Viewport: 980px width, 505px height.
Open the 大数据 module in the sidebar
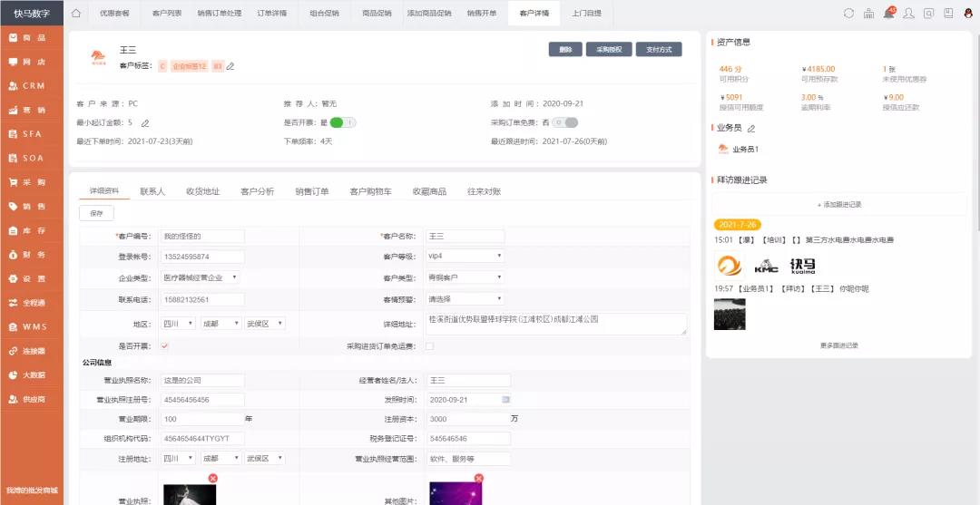[x=32, y=374]
